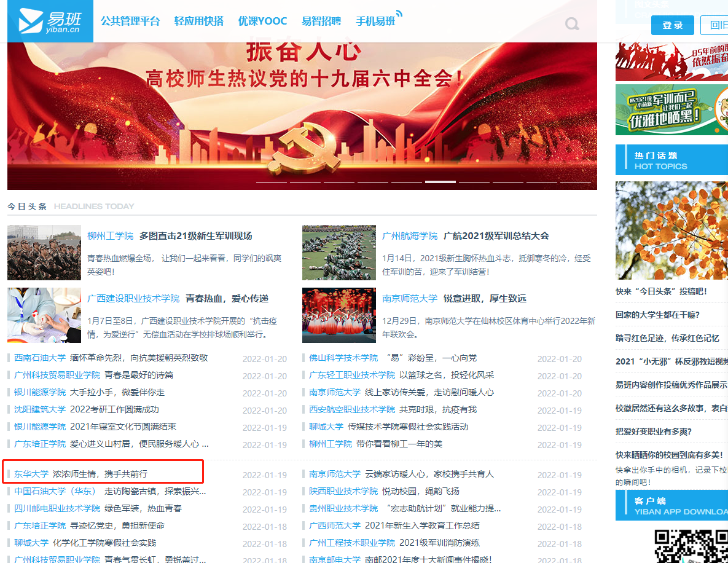Open 手机易班 navigation link
The width and height of the screenshot is (728, 563).
pyautogui.click(x=376, y=22)
